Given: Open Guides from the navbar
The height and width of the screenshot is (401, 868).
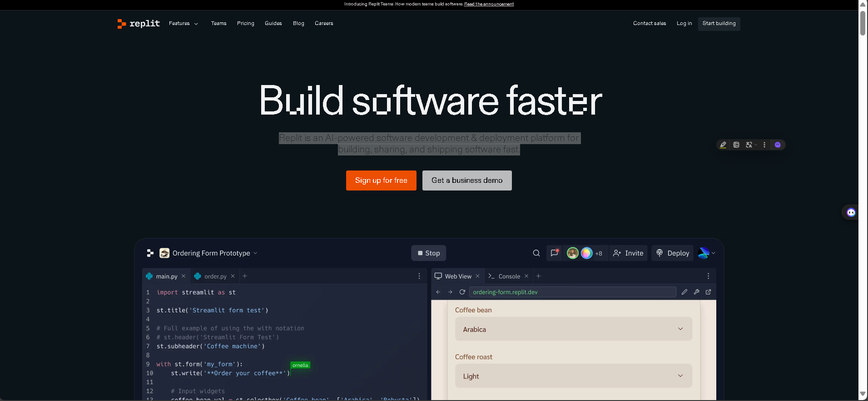Looking at the screenshot, I should [x=273, y=24].
